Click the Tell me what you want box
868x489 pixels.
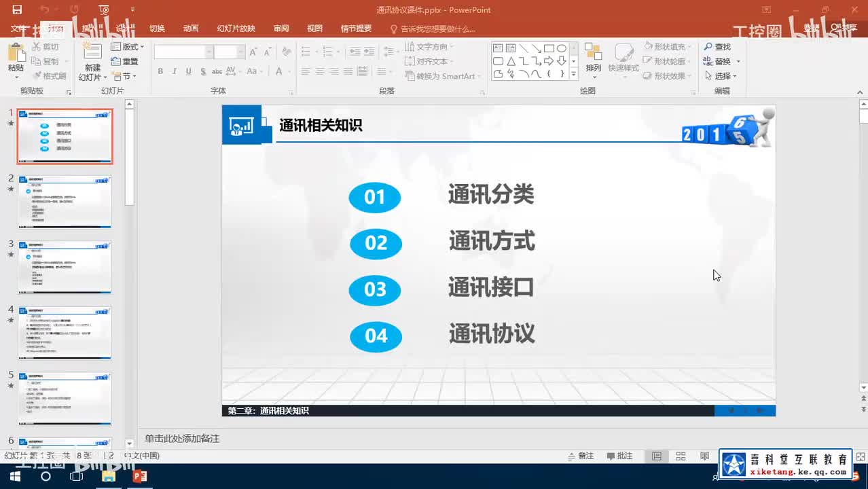pyautogui.click(x=433, y=29)
